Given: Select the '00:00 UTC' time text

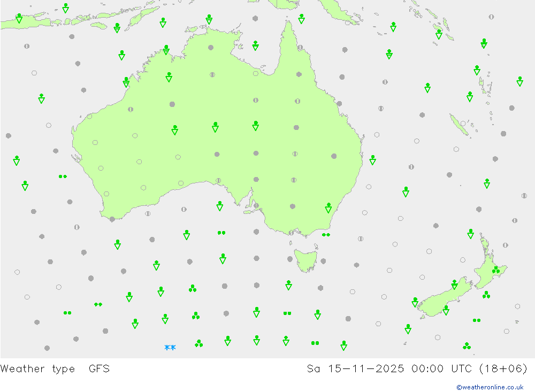Looking at the screenshot, I should click(441, 369).
